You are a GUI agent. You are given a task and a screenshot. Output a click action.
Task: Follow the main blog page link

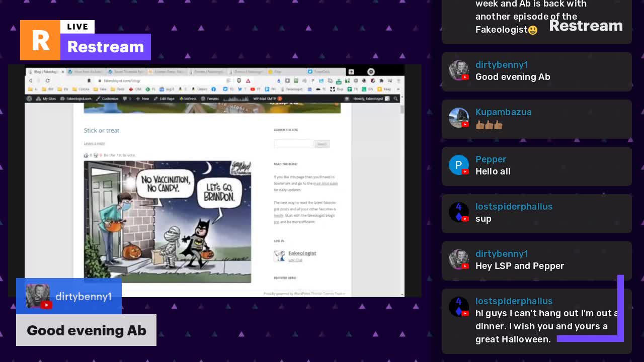click(326, 184)
